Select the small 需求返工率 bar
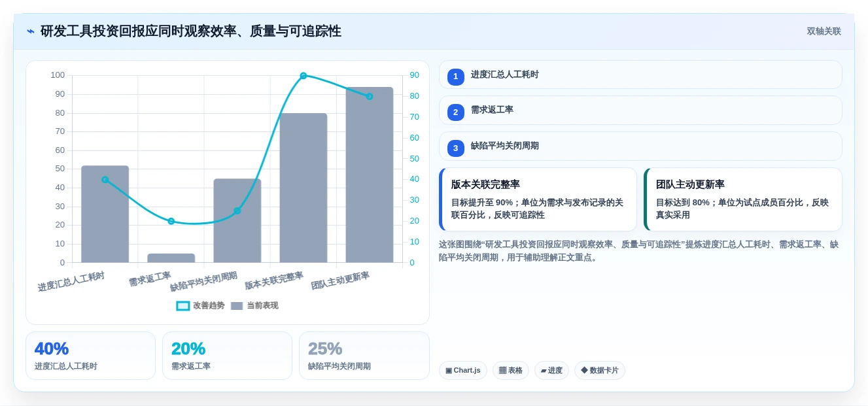Viewport: 868px width, 406px height. 171,258
